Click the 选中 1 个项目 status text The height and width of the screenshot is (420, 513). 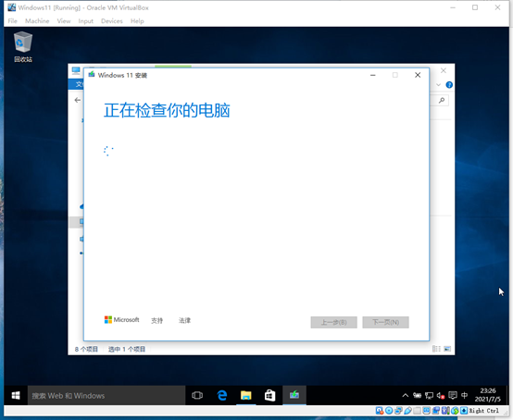click(127, 349)
